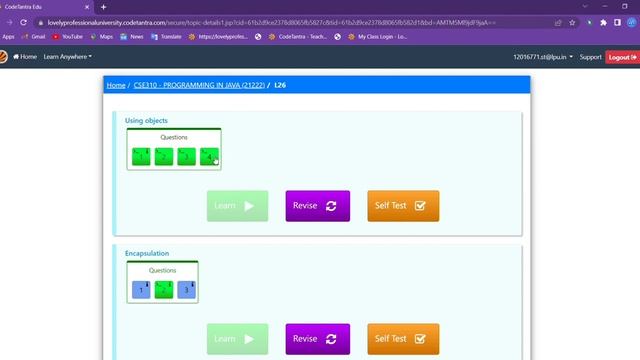Click the address bar URL
640x360 pixels.
tap(271, 23)
